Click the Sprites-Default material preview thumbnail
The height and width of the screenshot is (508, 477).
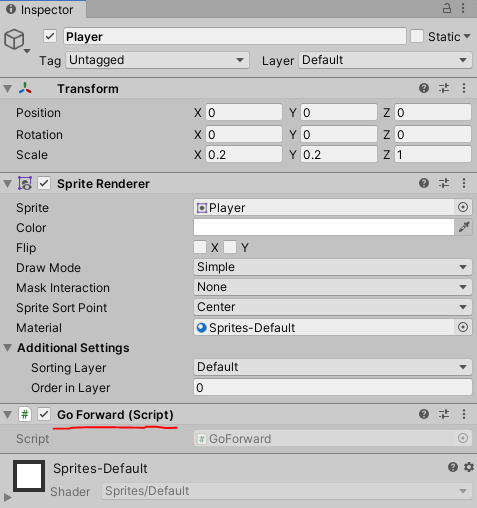tap(29, 476)
